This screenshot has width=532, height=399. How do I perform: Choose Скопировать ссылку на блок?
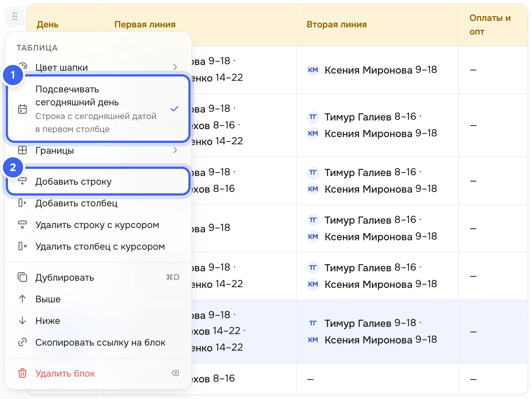pyautogui.click(x=98, y=342)
